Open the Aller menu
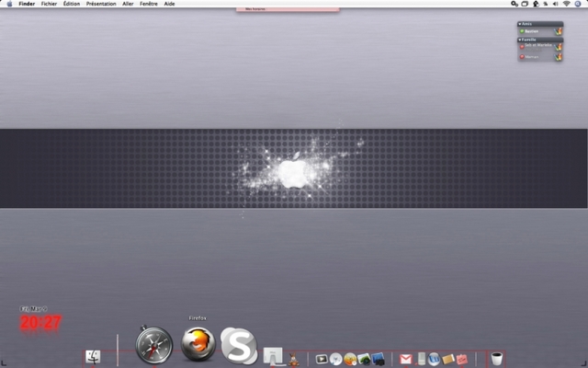588x368 pixels. (x=128, y=4)
